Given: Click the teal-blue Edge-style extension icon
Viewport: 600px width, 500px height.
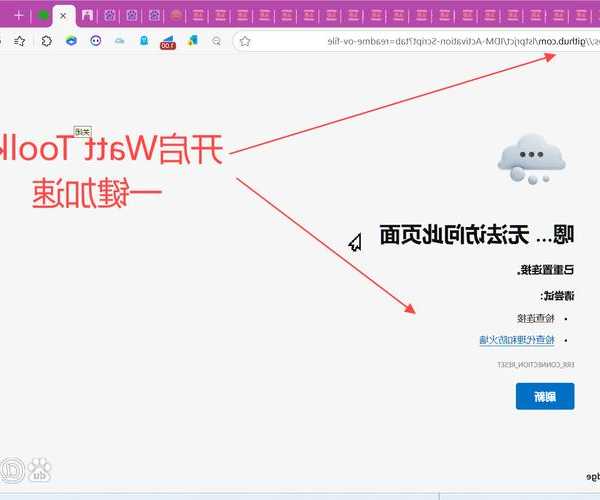Looking at the screenshot, I should [72, 41].
